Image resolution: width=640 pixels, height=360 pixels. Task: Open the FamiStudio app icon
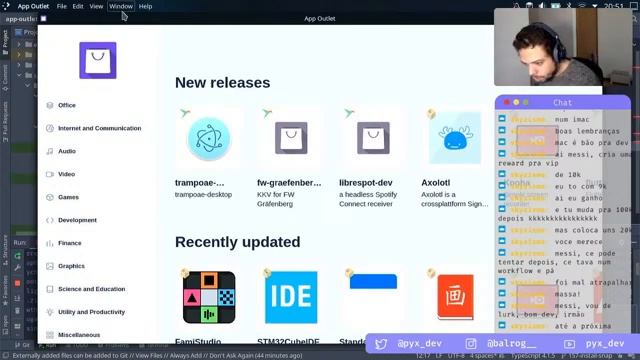click(x=209, y=297)
